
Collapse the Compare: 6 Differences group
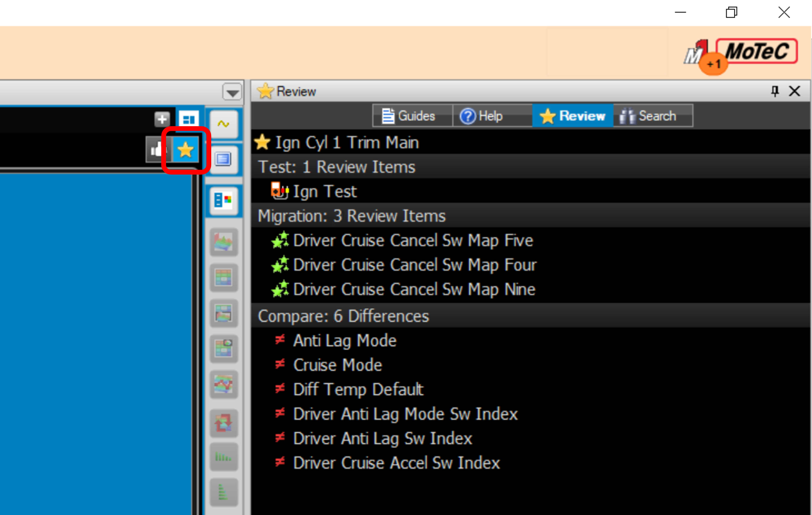click(x=343, y=316)
